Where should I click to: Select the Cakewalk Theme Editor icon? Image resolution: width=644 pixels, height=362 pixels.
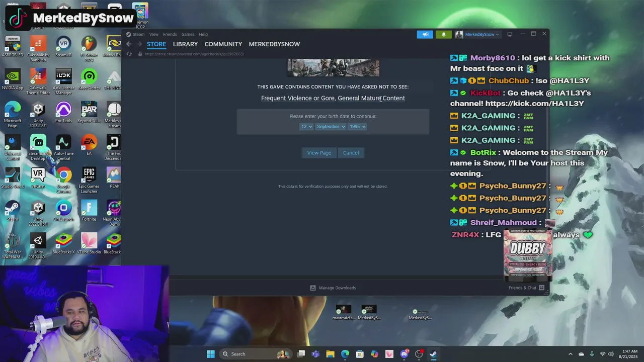(38, 81)
